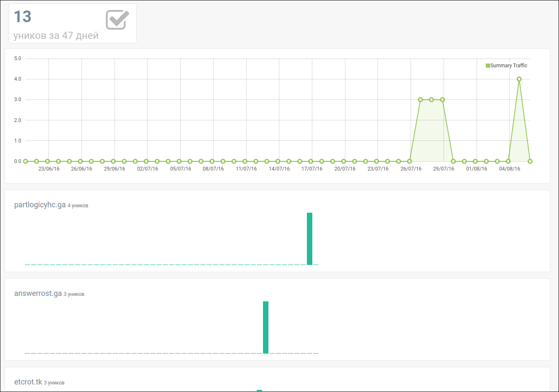Open the etcrot.tk domain link
This screenshot has height=392, width=559.
click(28, 382)
